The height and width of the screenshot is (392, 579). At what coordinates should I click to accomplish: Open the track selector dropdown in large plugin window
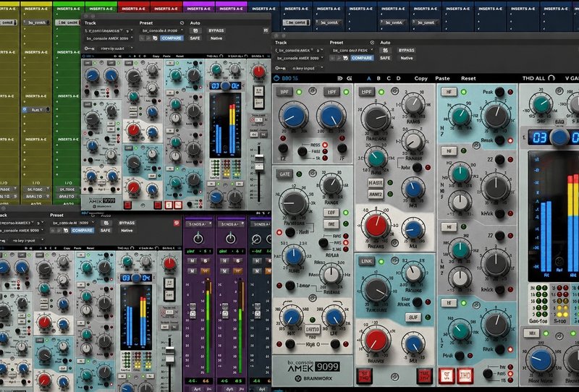click(x=299, y=50)
